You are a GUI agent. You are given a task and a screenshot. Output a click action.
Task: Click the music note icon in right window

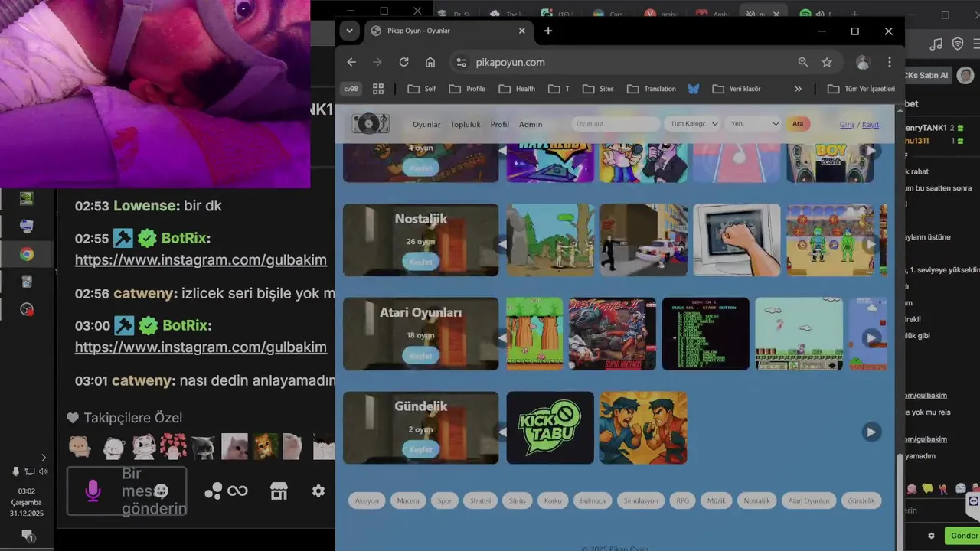[x=936, y=44]
